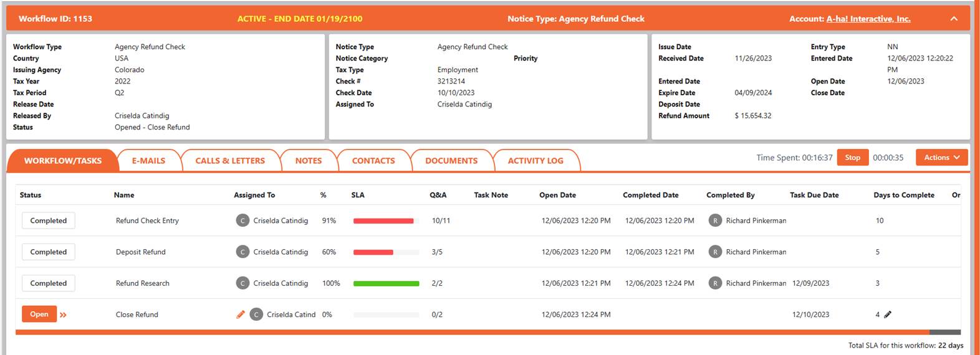This screenshot has height=355, width=980.
Task: Click the Open status button for Close Refund
Action: pyautogui.click(x=39, y=315)
